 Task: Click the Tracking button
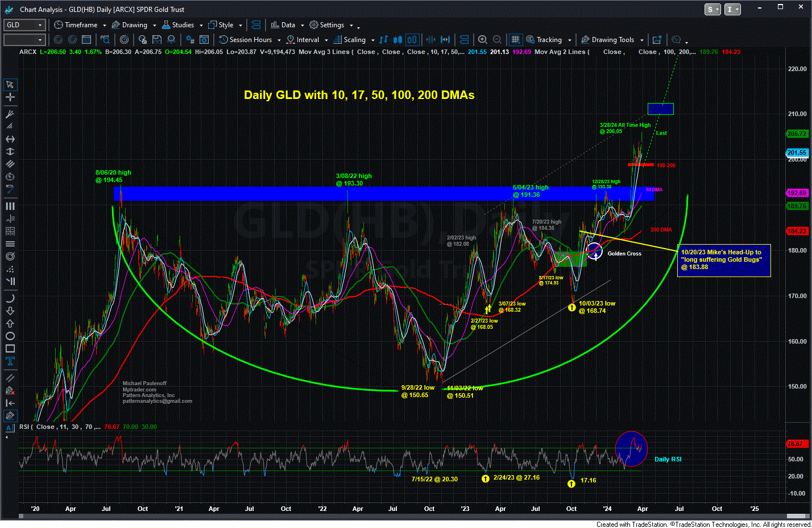[x=544, y=40]
